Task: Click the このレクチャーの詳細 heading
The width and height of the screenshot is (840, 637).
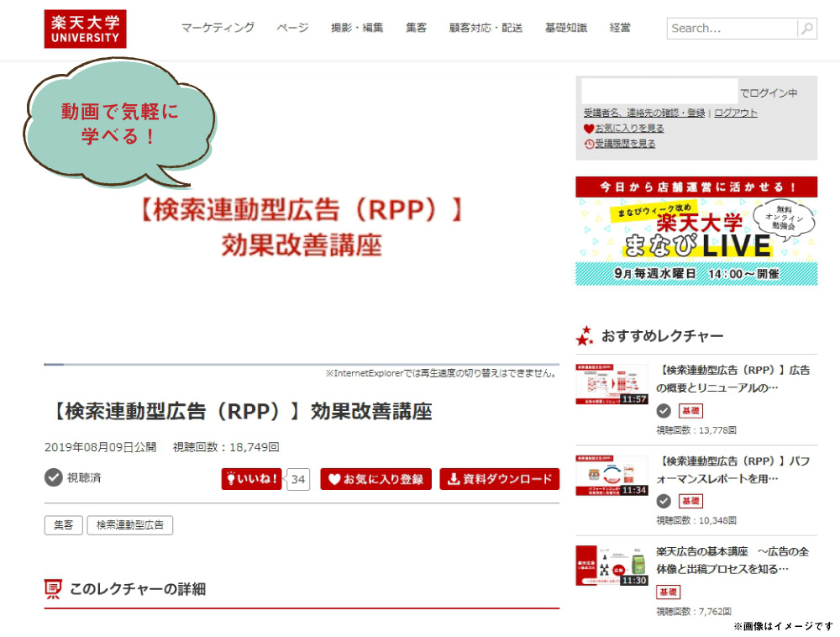Action: click(138, 589)
